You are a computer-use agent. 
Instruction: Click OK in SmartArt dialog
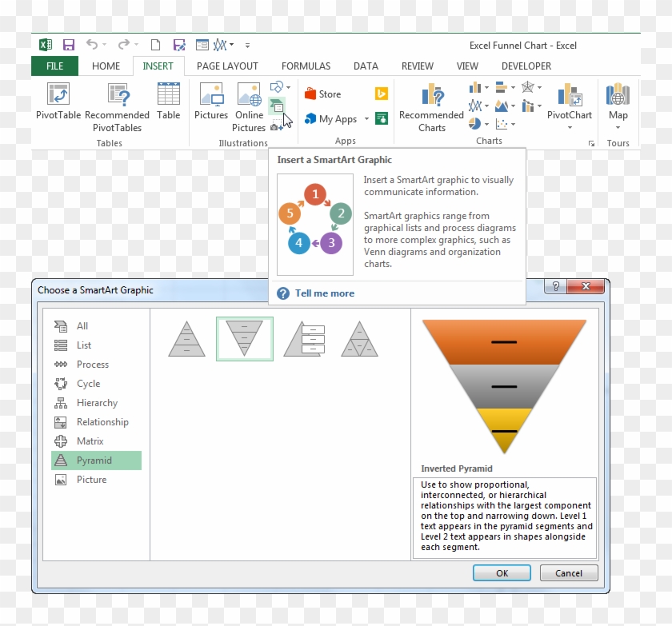[x=502, y=573]
